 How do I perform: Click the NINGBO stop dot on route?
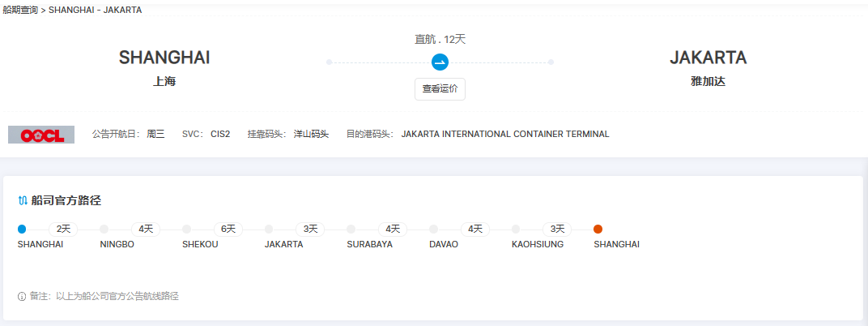(104, 229)
